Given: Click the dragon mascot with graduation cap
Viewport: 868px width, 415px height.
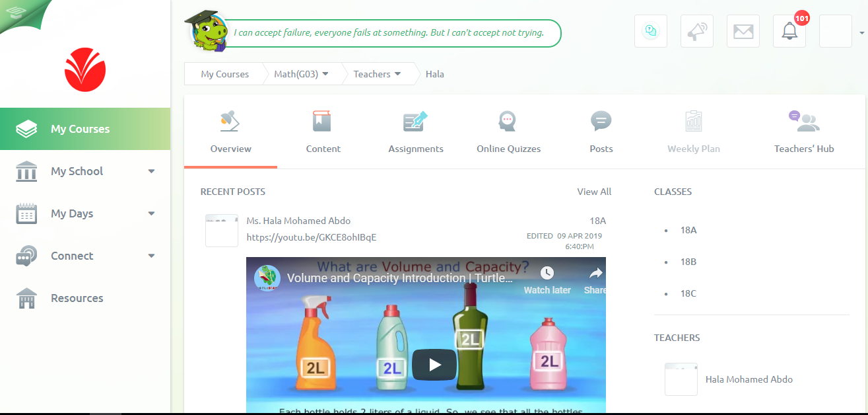Looking at the screenshot, I should [x=207, y=30].
